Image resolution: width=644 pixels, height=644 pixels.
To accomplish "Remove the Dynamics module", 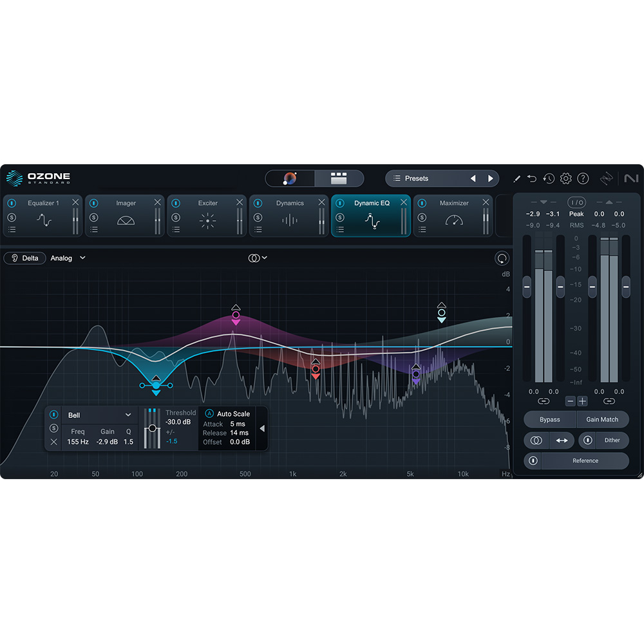I will [321, 202].
